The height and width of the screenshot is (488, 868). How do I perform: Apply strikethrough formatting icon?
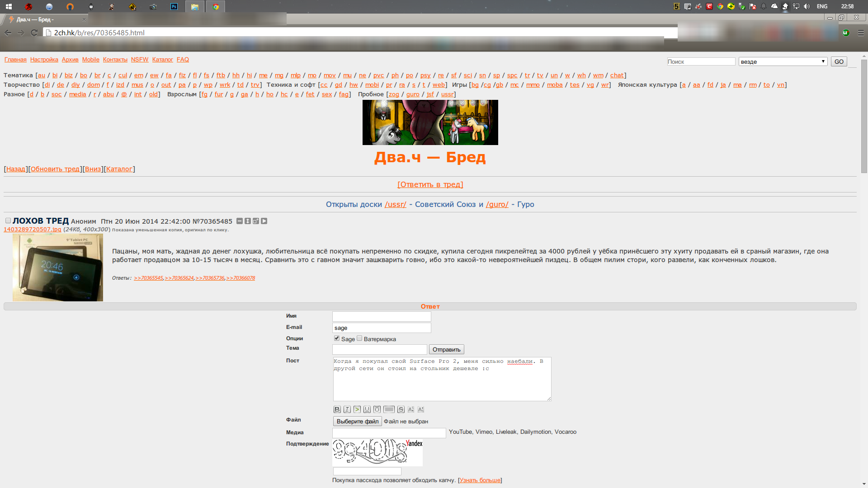click(401, 409)
